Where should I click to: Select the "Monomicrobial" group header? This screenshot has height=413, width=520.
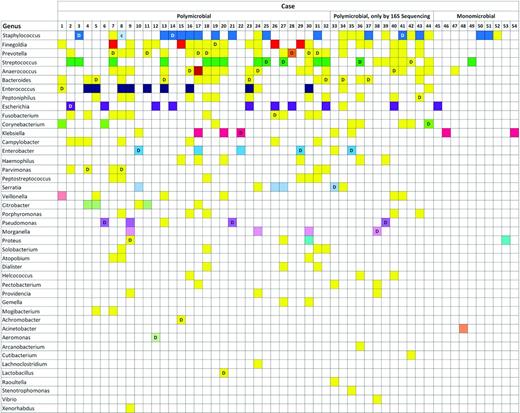click(476, 16)
